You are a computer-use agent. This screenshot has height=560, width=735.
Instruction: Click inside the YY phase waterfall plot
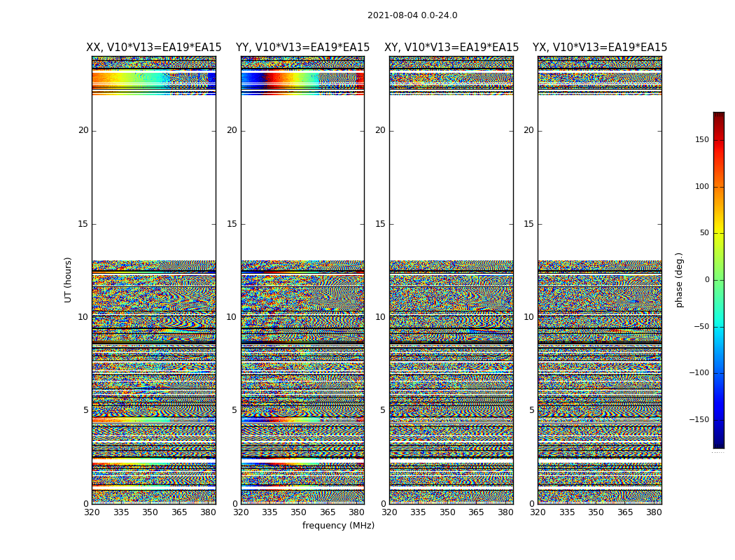pos(303,280)
